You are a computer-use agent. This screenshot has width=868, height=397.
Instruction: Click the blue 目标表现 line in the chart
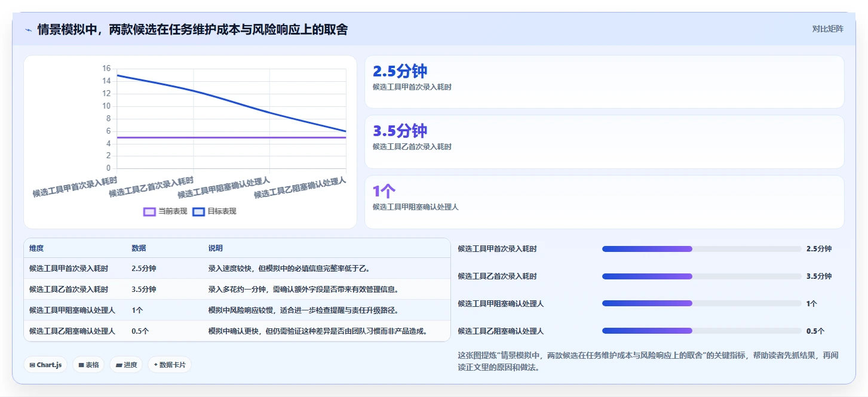coord(231,101)
